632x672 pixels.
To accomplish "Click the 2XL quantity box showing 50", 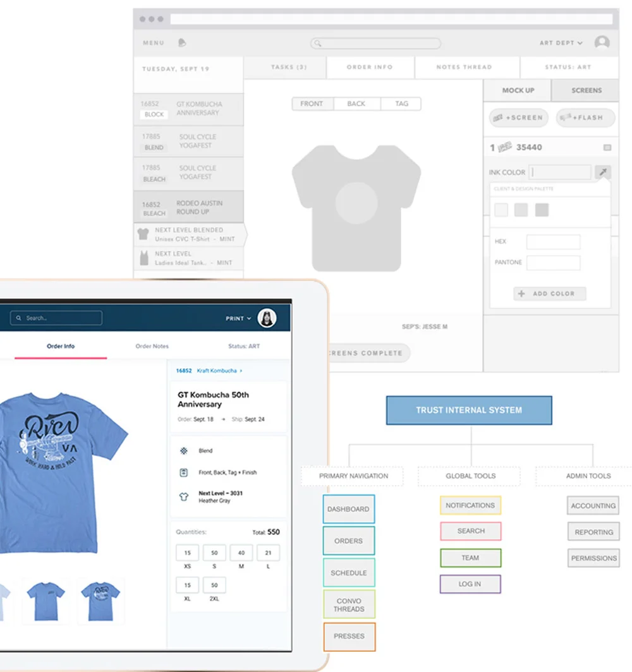I will point(214,585).
